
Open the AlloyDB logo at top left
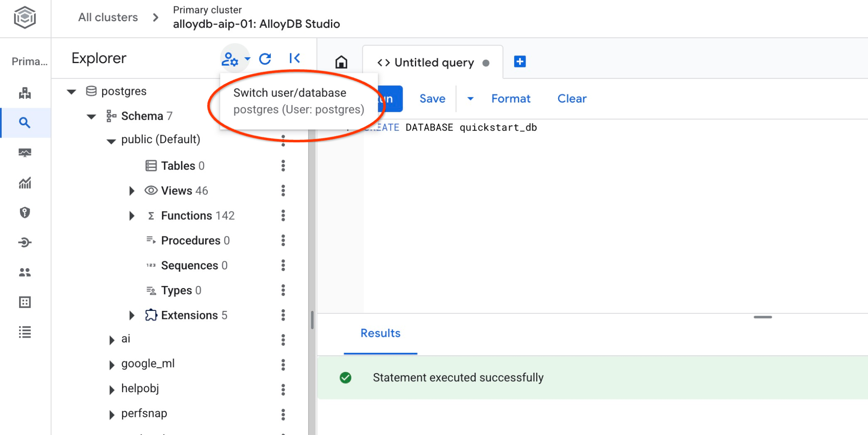[x=25, y=18]
